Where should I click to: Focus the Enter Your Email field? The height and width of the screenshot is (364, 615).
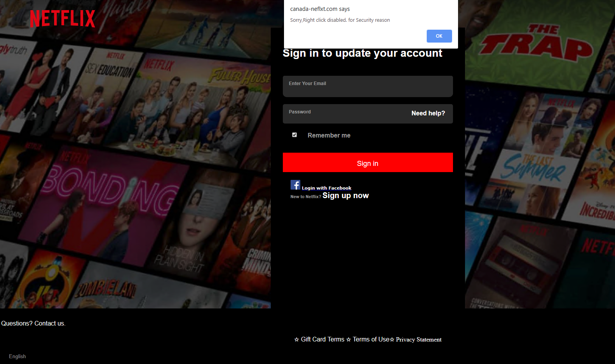[368, 86]
